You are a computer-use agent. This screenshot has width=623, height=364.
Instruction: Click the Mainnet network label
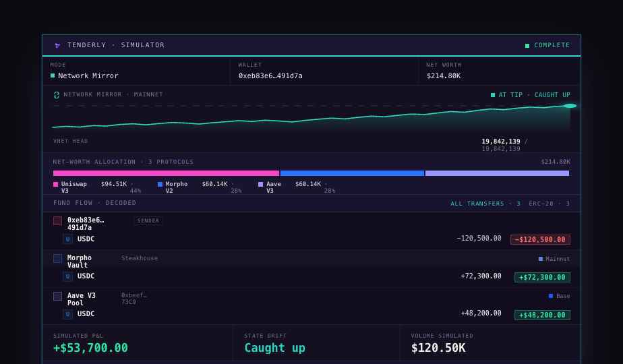pos(558,259)
